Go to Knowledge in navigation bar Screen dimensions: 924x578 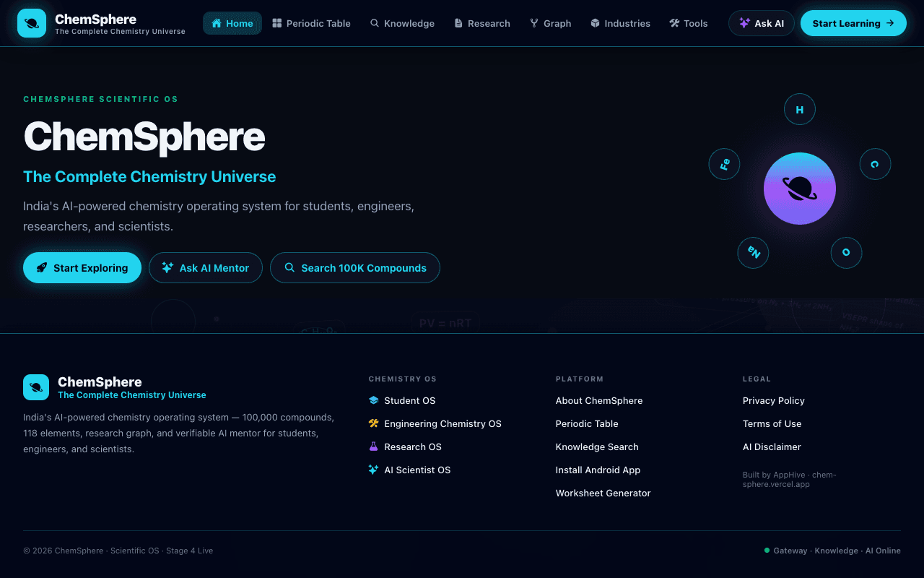402,23
